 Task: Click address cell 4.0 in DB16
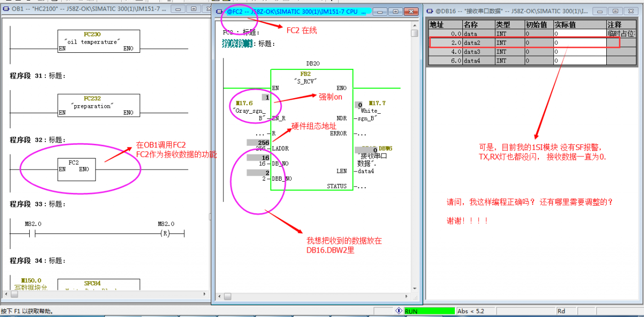tap(445, 52)
